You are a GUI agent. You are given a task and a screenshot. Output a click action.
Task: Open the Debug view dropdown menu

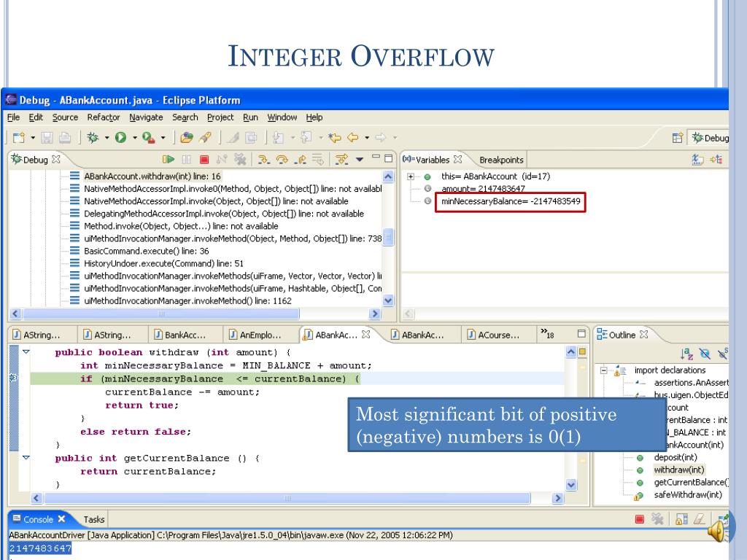[x=360, y=160]
